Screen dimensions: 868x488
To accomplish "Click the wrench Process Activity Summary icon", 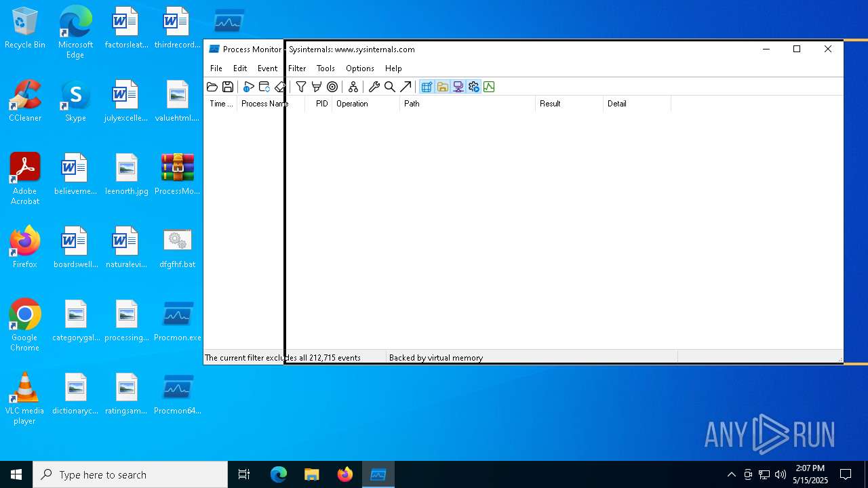I will click(374, 87).
